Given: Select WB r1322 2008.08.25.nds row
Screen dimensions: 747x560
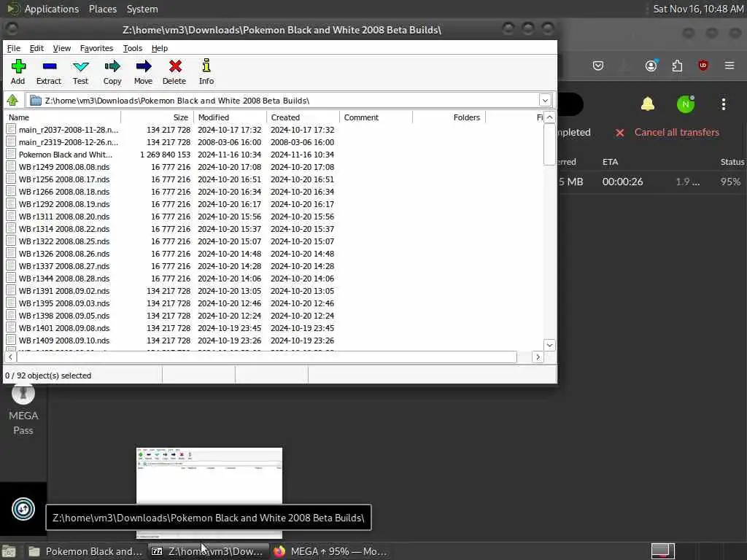Looking at the screenshot, I should (274, 241).
